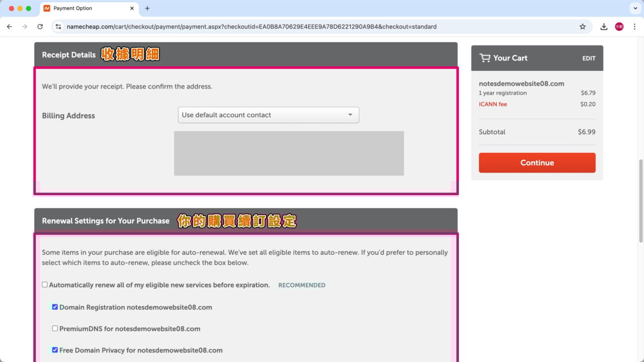
Task: Uncheck Domain Registration auto-renew checkbox
Action: (x=55, y=307)
